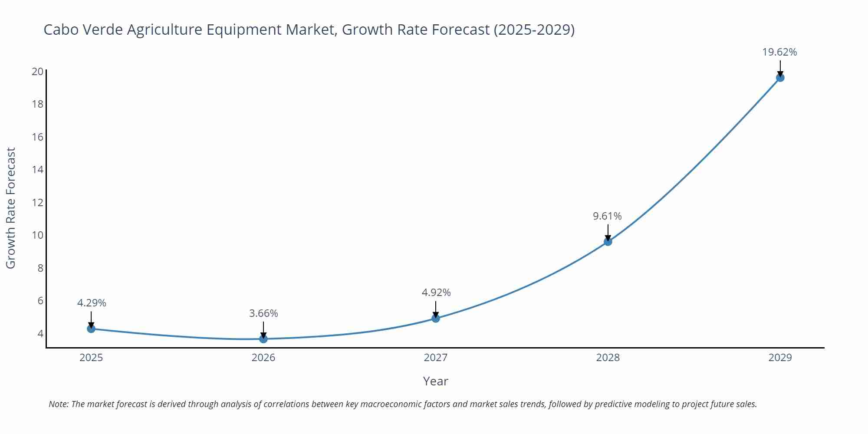The image size is (868, 434).
Task: Click the 2025 x-axis tick label
Action: [x=91, y=358]
